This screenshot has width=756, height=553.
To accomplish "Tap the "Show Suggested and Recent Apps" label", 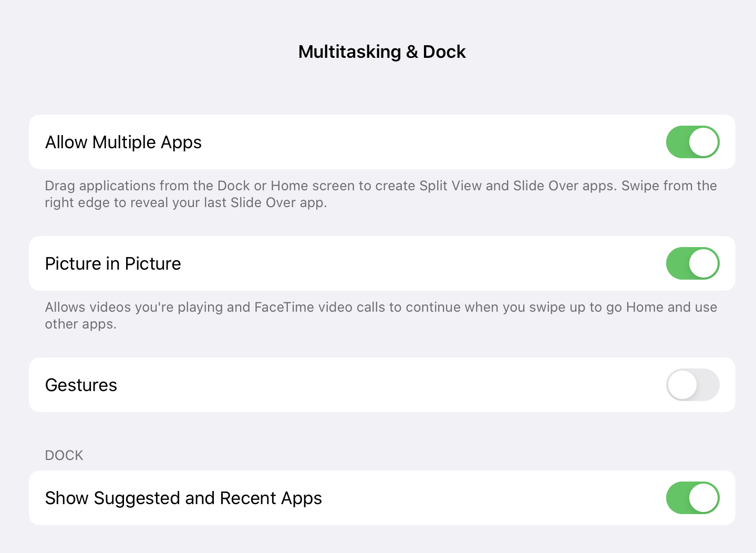I will click(x=183, y=498).
